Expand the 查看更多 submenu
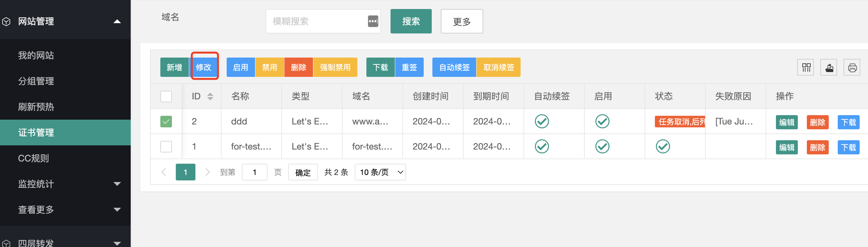 (x=117, y=210)
